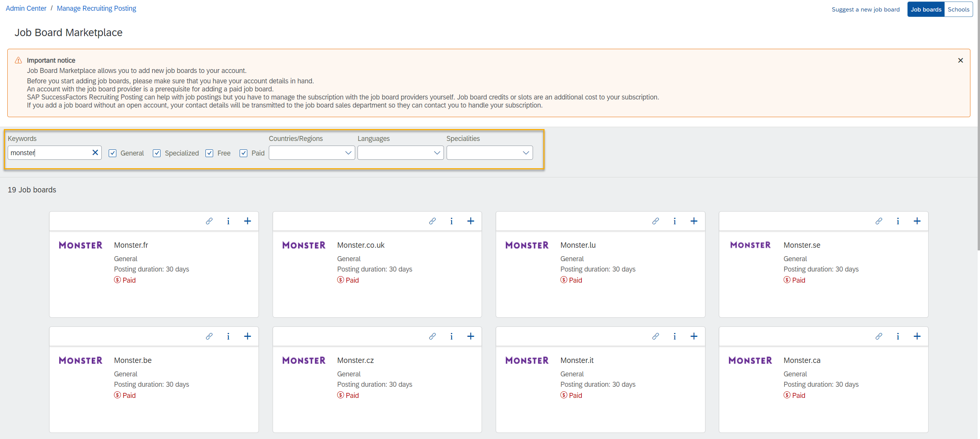This screenshot has width=980, height=439.
Task: Add Monster.co.uk job board with plus icon
Action: pyautogui.click(x=471, y=221)
